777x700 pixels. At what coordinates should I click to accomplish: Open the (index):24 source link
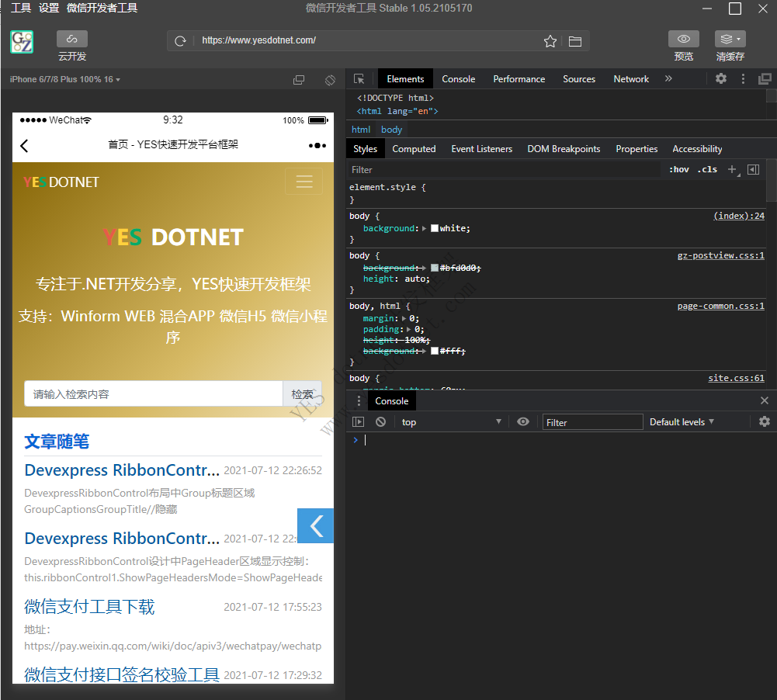click(739, 216)
